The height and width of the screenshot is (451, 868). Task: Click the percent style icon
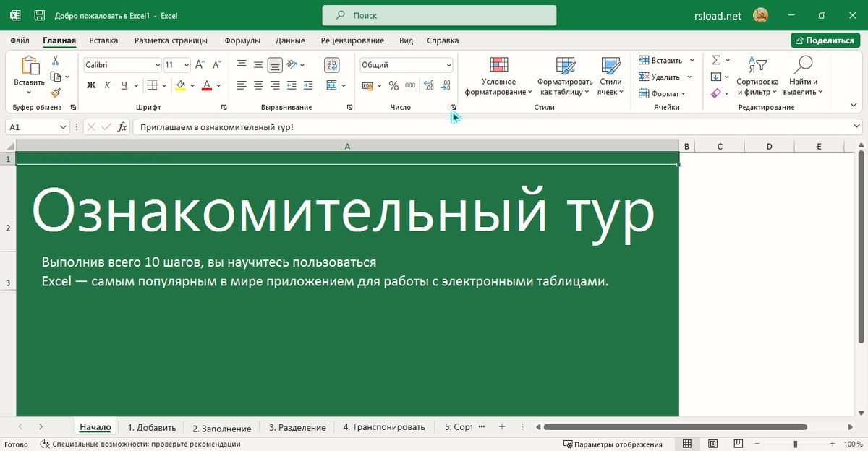click(393, 85)
